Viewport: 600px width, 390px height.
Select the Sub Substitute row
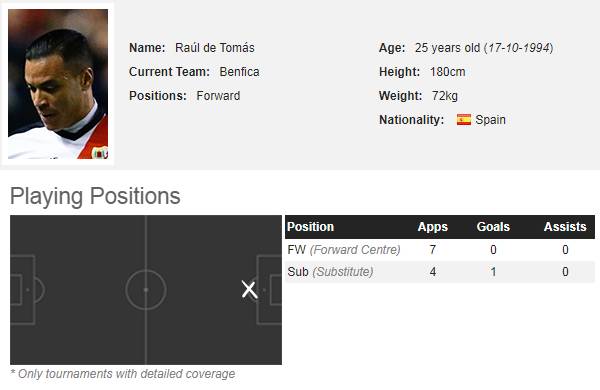440,272
